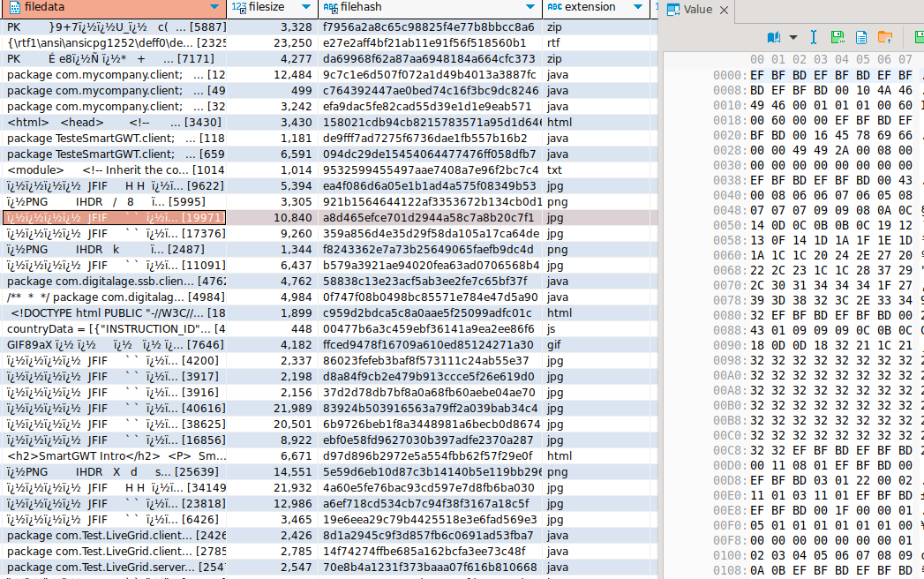This screenshot has height=579, width=924.
Task: Sort by the filedata column header
Action: [x=45, y=7]
